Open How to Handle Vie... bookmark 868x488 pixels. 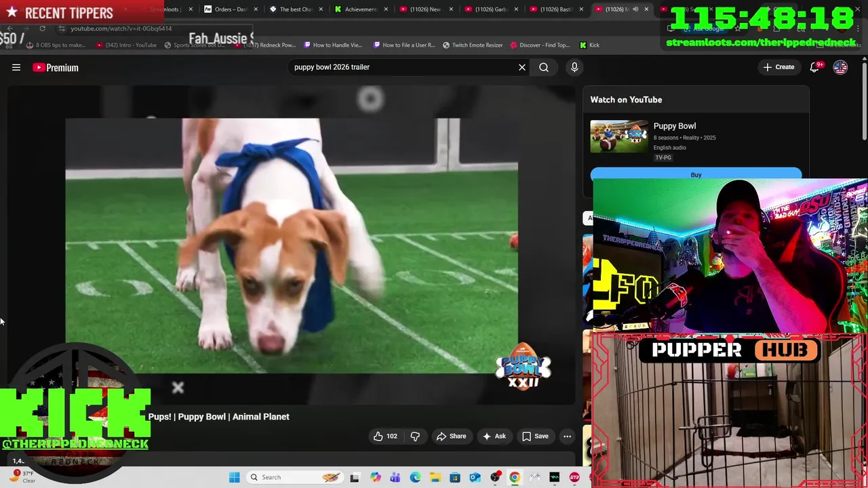tap(334, 45)
